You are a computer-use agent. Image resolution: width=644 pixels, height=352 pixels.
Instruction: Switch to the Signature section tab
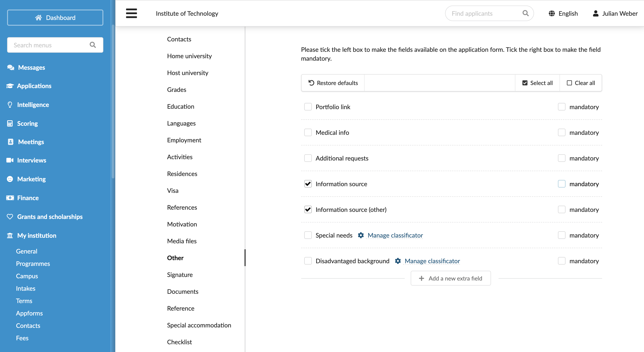tap(180, 275)
